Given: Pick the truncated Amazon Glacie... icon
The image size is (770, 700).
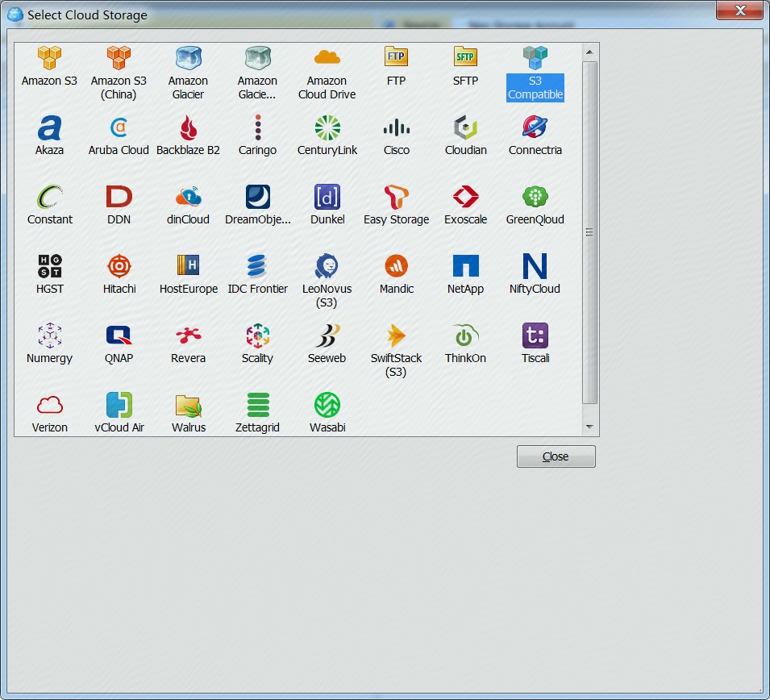Looking at the screenshot, I should pos(258,58).
